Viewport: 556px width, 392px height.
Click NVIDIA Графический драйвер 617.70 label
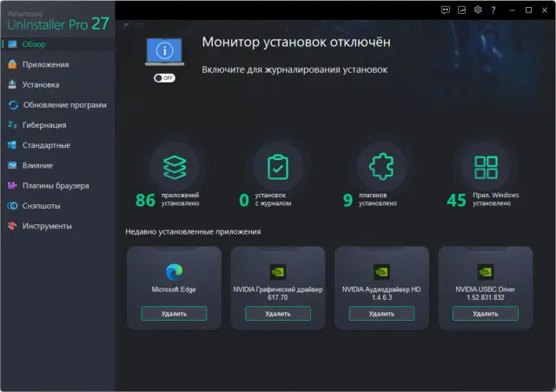278,294
